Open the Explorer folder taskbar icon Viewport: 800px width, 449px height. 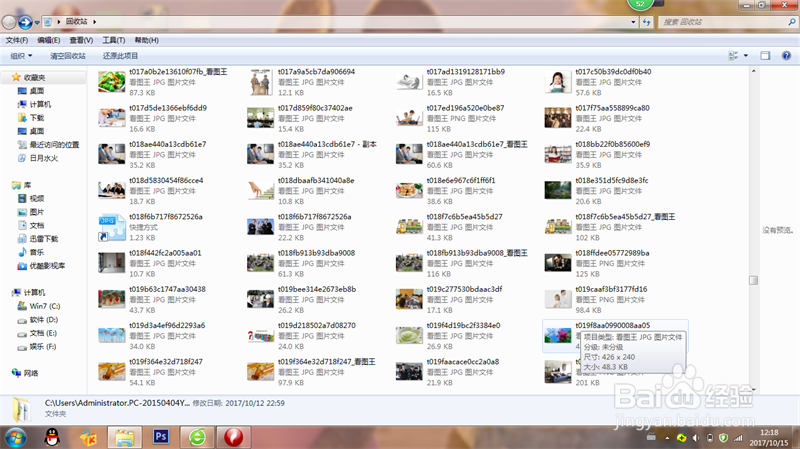pyautogui.click(x=124, y=438)
